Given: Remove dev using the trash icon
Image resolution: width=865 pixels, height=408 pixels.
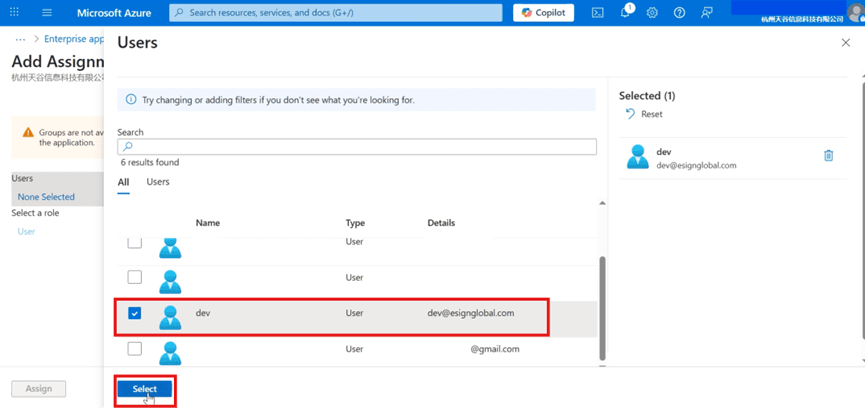Looking at the screenshot, I should click(x=828, y=156).
